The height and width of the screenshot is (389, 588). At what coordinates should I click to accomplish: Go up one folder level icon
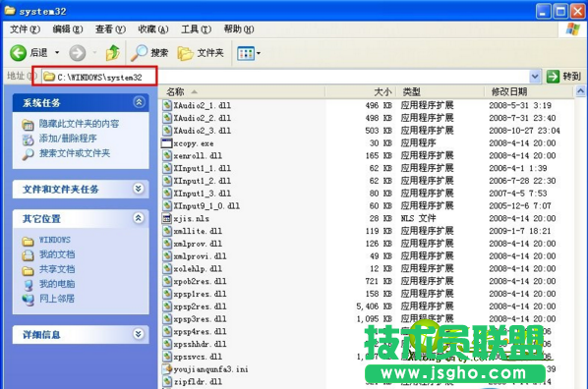point(112,53)
